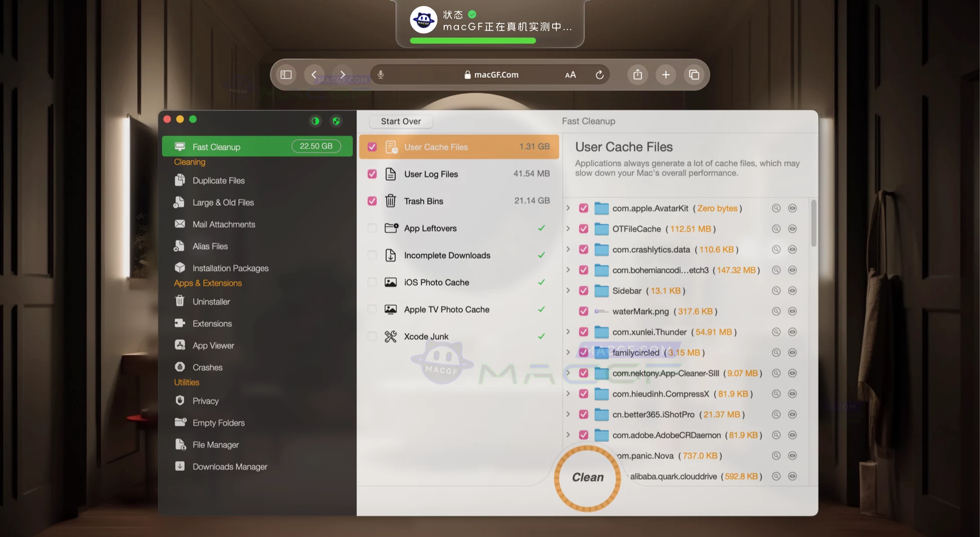Expand the Sidebar cache folder entry

pos(568,290)
